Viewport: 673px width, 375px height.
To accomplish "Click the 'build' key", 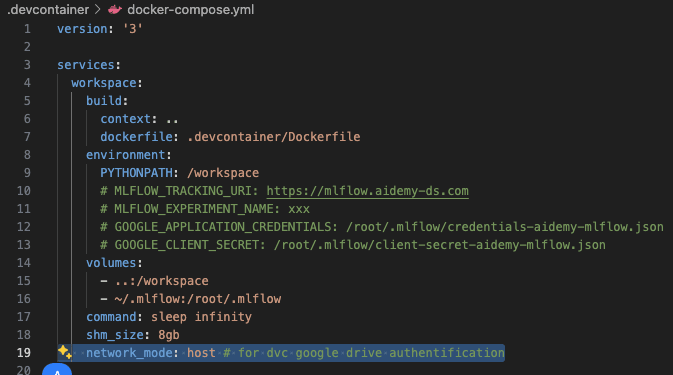I will [x=104, y=101].
